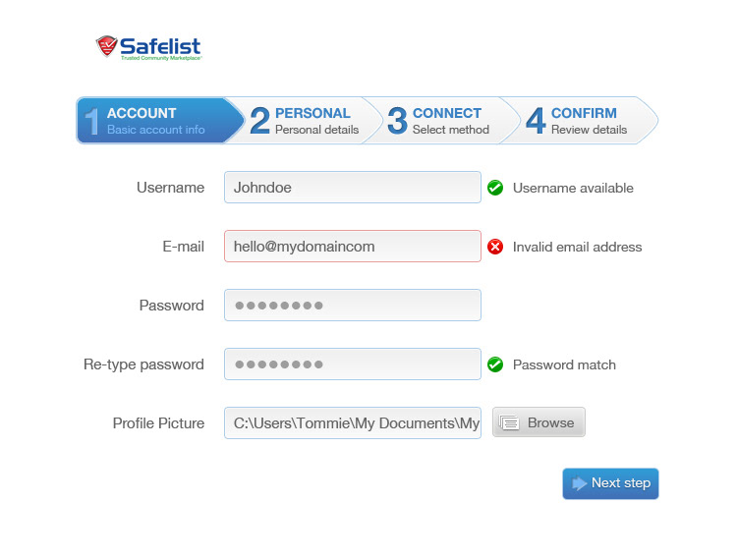This screenshot has width=737, height=560.
Task: Click the Browse button
Action: (539, 422)
